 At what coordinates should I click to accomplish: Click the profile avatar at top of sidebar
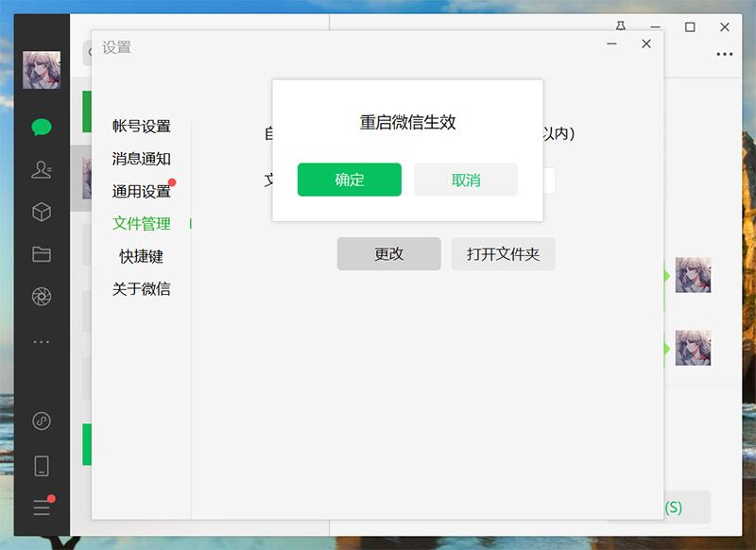[x=42, y=70]
